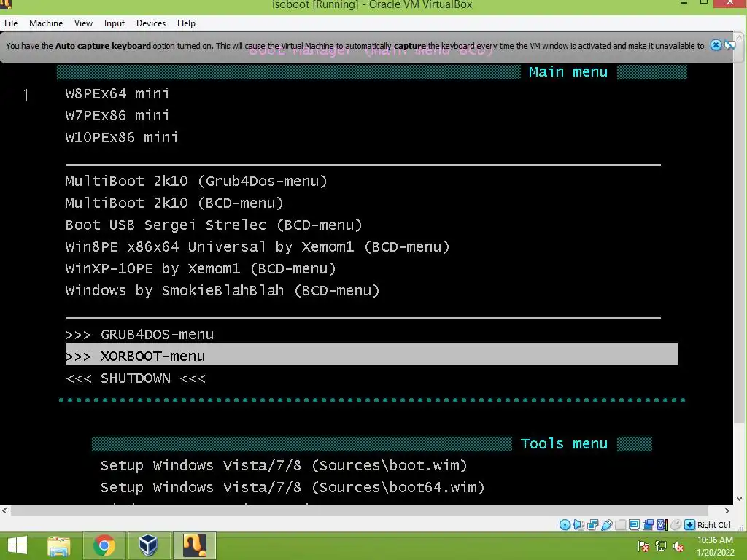Open the Devices menu

pos(151,23)
